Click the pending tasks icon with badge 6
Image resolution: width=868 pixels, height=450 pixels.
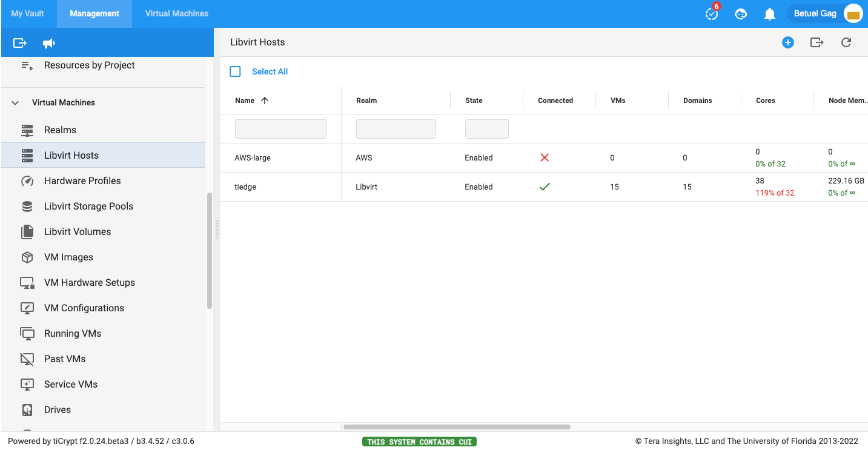(x=712, y=14)
